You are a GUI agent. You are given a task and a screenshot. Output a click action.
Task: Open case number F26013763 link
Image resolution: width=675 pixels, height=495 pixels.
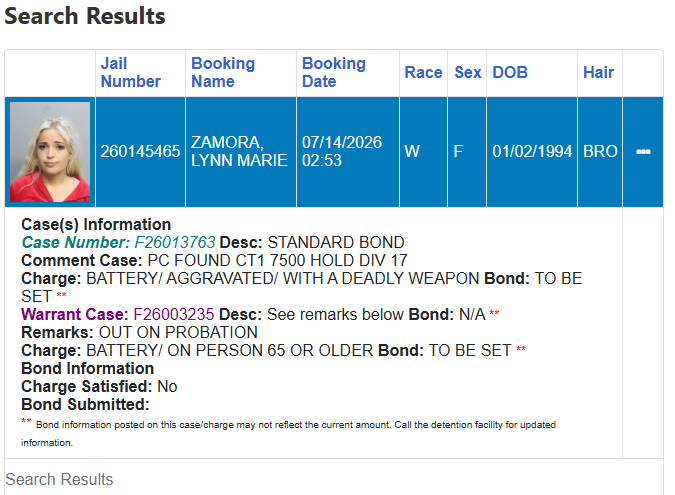[x=174, y=242]
